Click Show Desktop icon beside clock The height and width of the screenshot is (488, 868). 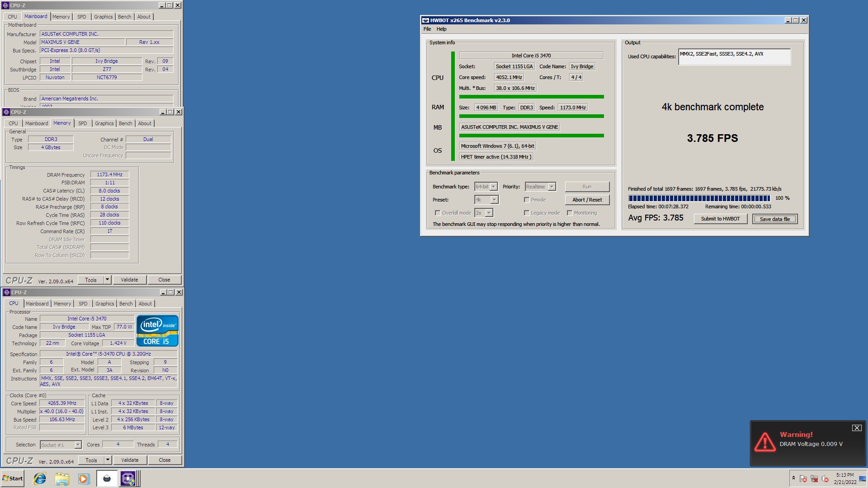[x=863, y=479]
